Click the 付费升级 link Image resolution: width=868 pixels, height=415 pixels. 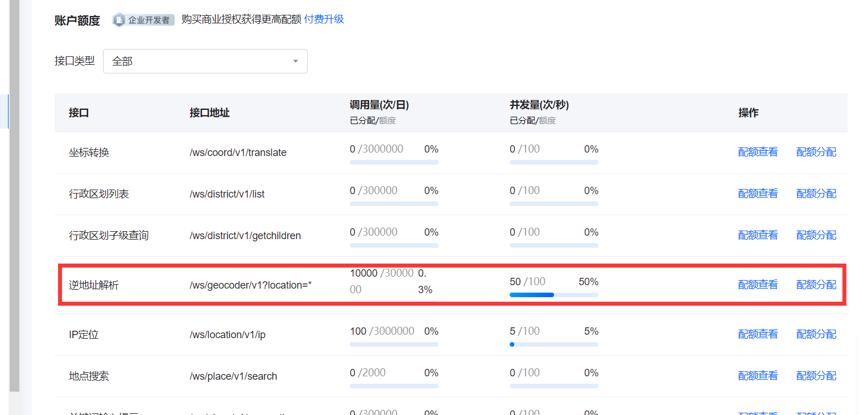[x=324, y=19]
